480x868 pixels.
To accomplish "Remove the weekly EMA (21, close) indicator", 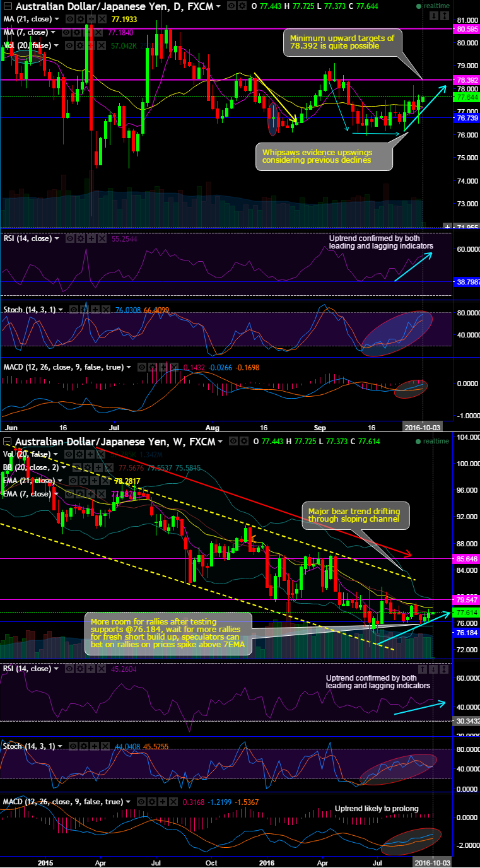I will [x=105, y=481].
